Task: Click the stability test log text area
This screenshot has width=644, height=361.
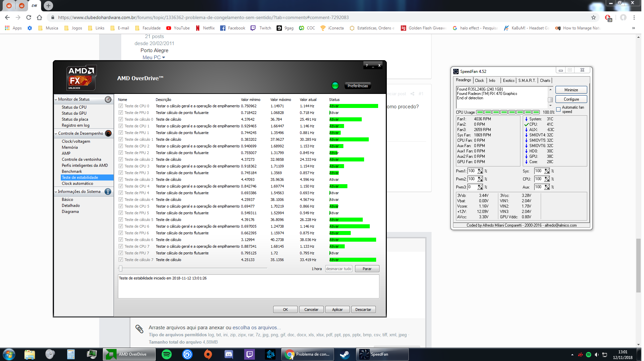Action: coord(249,286)
